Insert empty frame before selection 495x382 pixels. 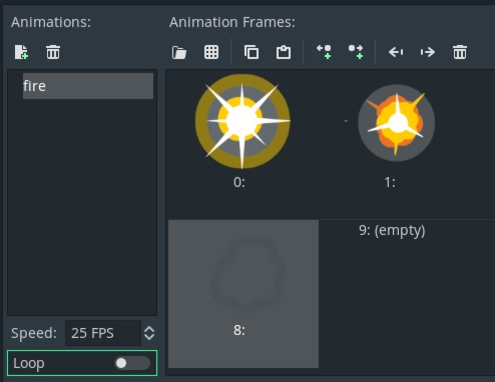click(x=324, y=52)
